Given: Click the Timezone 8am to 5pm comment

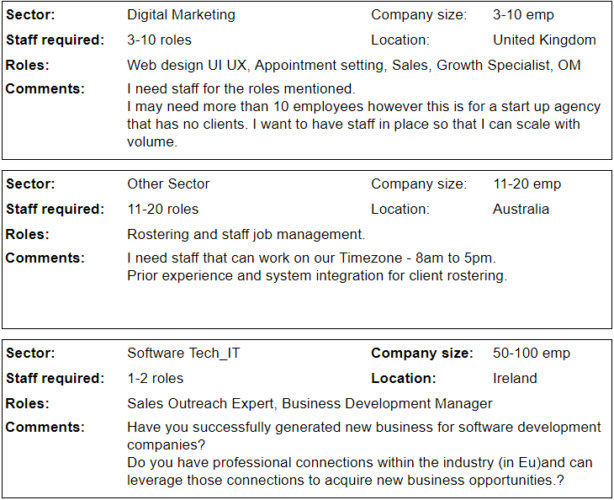Looking at the screenshot, I should point(311,258).
